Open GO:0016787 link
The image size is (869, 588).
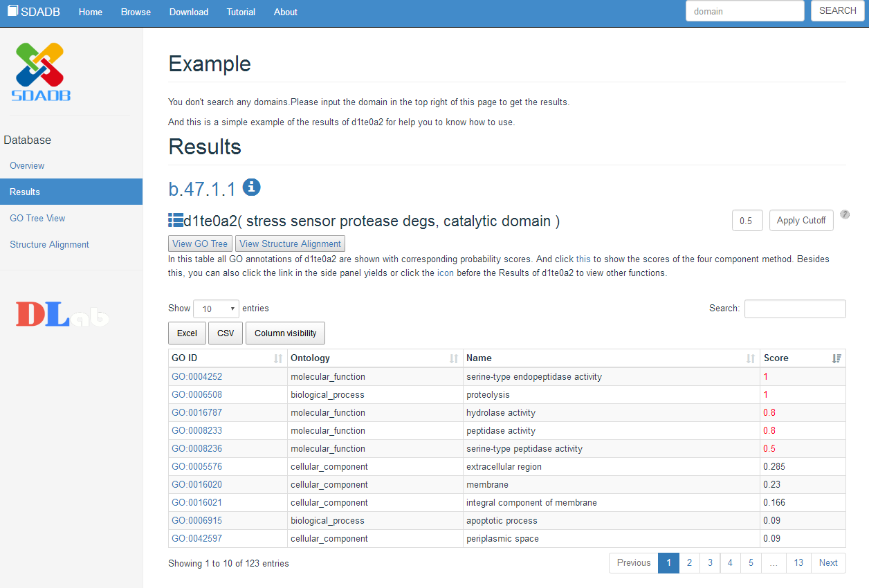click(x=197, y=413)
